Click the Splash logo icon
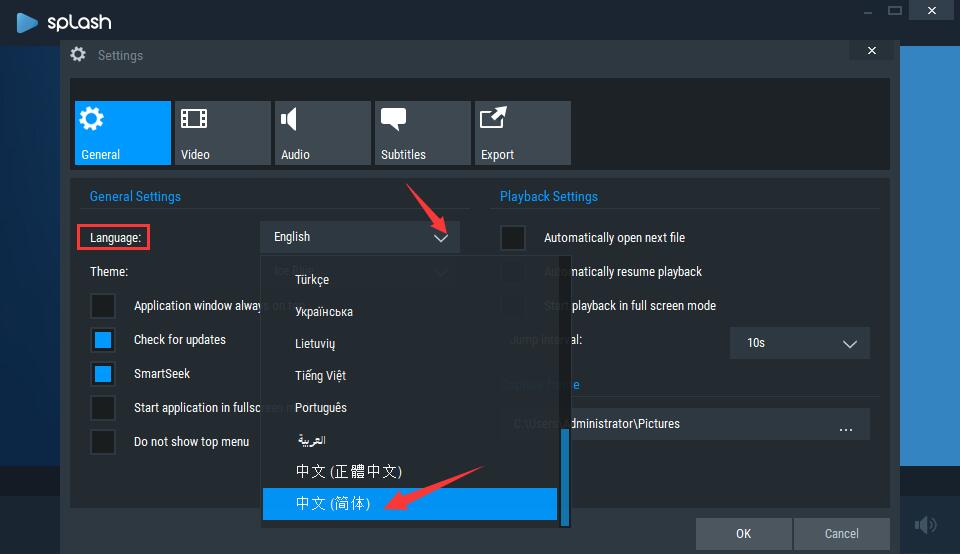The image size is (960, 554). [x=27, y=21]
